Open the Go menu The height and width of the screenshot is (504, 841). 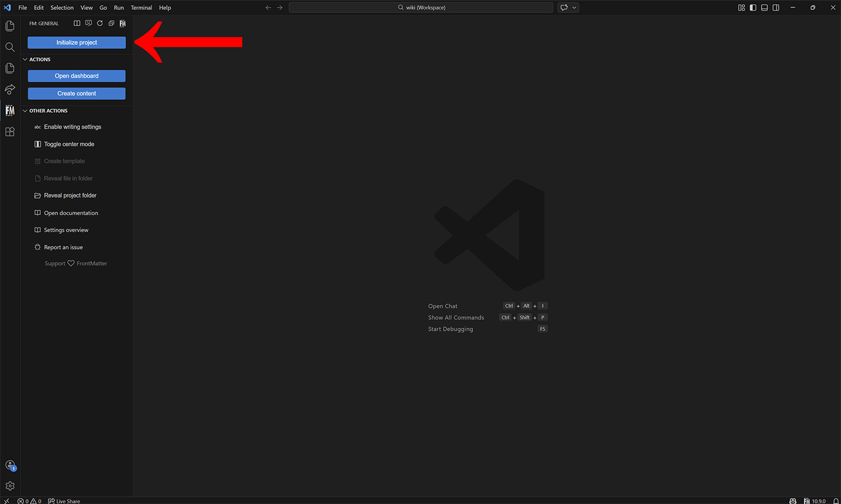coord(103,8)
